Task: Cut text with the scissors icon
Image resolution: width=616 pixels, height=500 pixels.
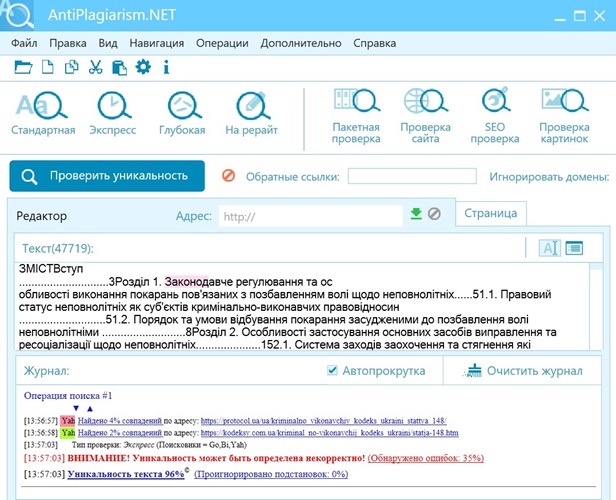Action: point(95,67)
